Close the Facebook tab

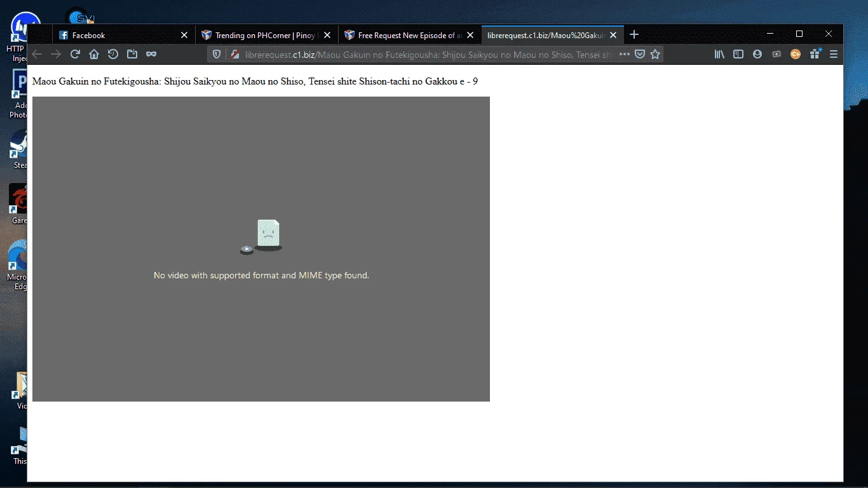[184, 36]
